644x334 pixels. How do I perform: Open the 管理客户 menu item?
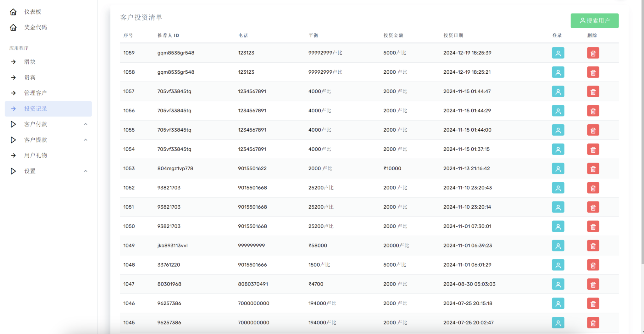pos(35,93)
